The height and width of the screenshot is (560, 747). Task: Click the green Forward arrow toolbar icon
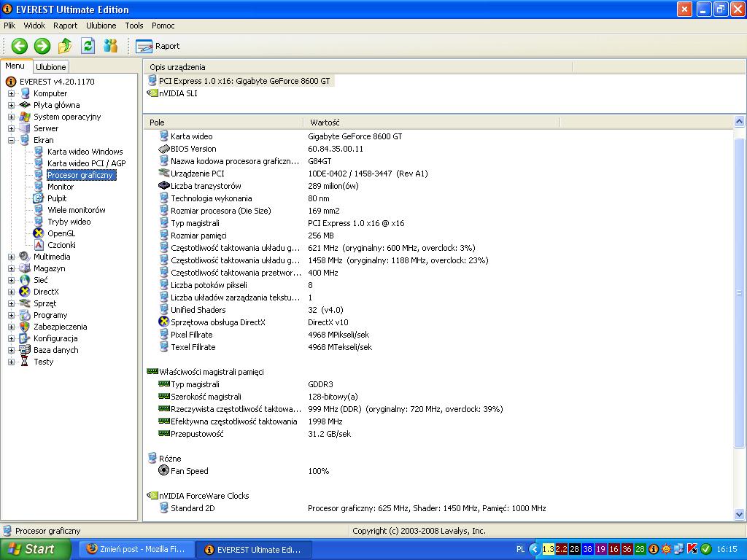[42, 46]
